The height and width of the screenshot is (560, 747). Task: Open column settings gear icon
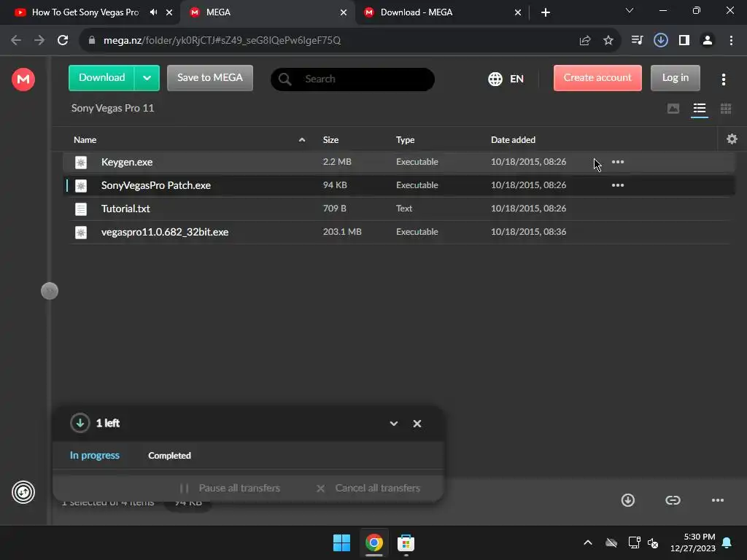[x=732, y=139]
